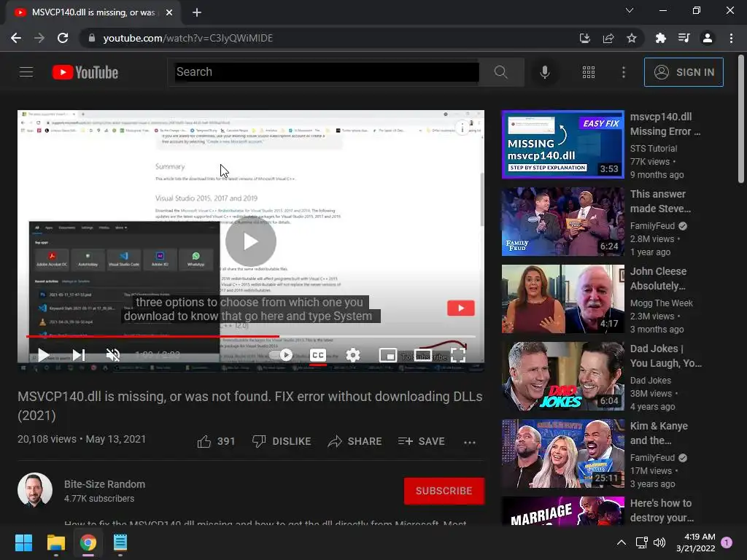Click the page vertical scrollbar
This screenshot has width=747, height=560.
tap(741, 119)
